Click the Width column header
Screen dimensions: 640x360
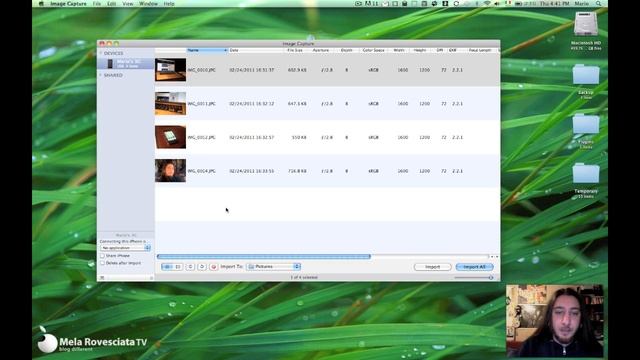click(x=399, y=50)
